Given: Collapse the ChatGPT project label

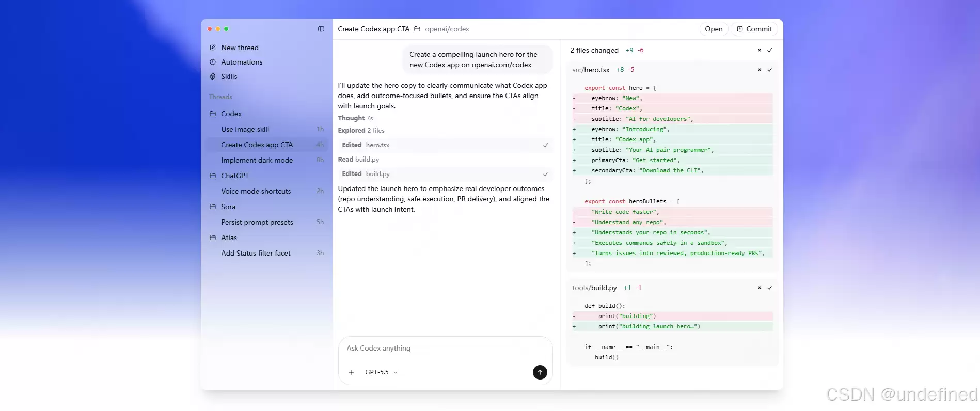Looking at the screenshot, I should (235, 176).
